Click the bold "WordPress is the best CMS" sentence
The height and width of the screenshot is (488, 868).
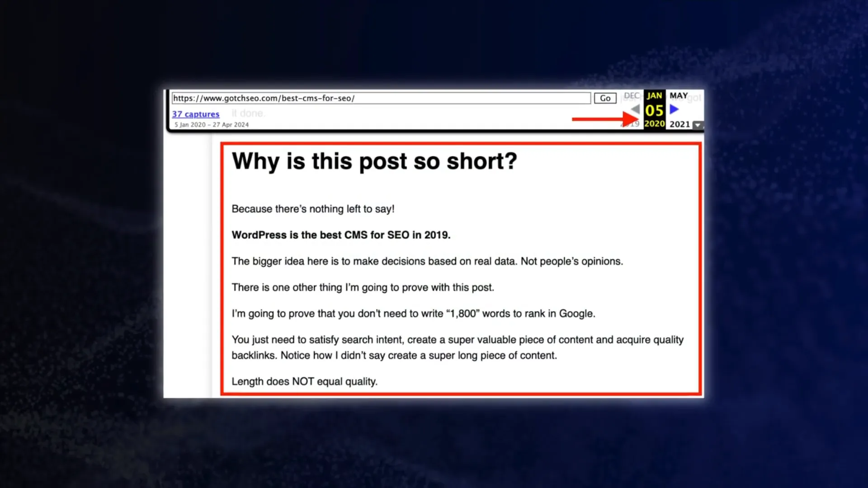(341, 235)
